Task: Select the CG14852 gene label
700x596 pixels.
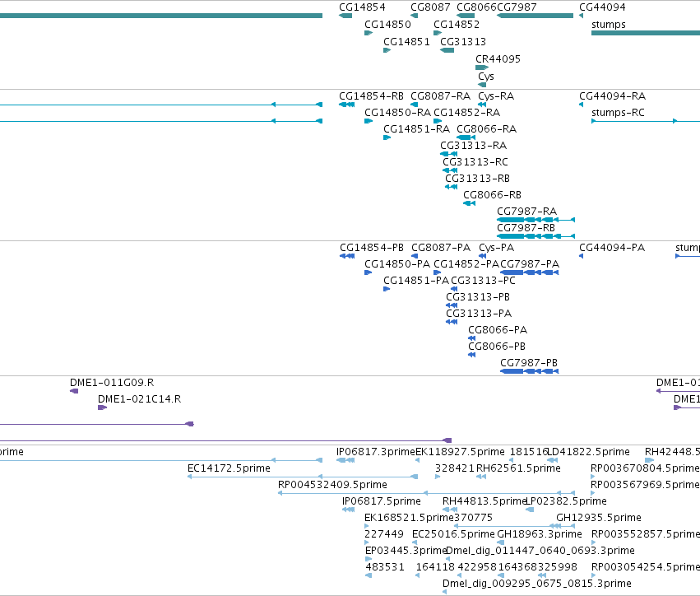Action: (457, 25)
